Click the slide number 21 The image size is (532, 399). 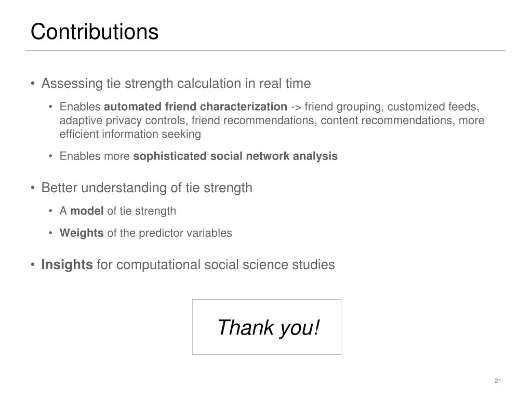coord(498,381)
